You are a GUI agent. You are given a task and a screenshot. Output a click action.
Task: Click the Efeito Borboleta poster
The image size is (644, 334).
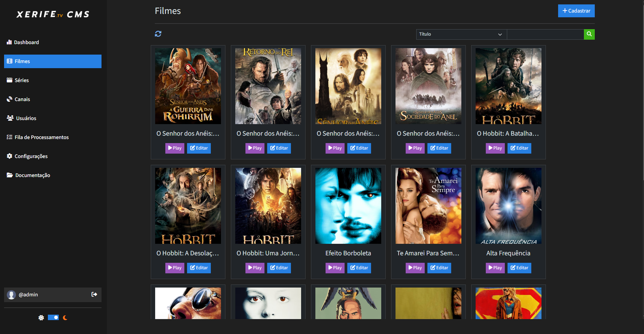point(348,206)
